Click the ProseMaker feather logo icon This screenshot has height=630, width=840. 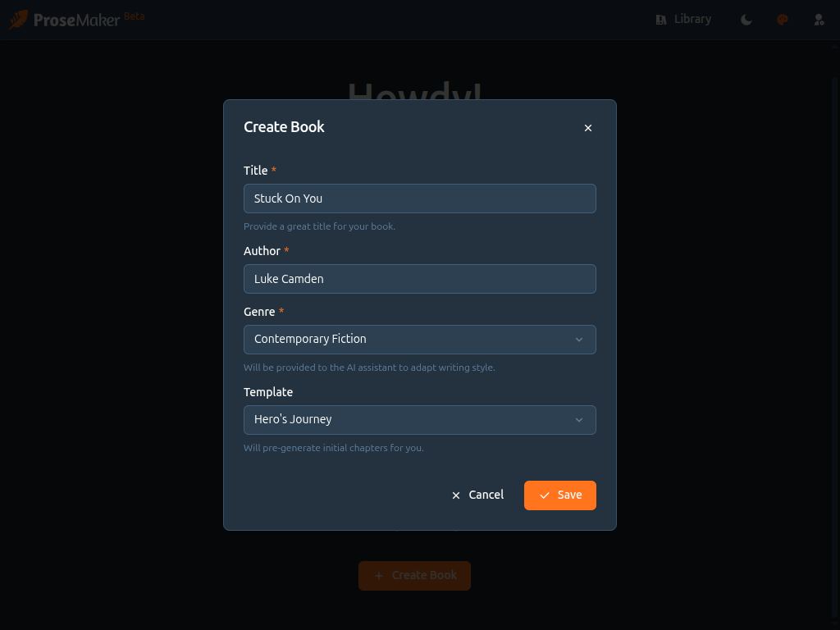[x=18, y=20]
